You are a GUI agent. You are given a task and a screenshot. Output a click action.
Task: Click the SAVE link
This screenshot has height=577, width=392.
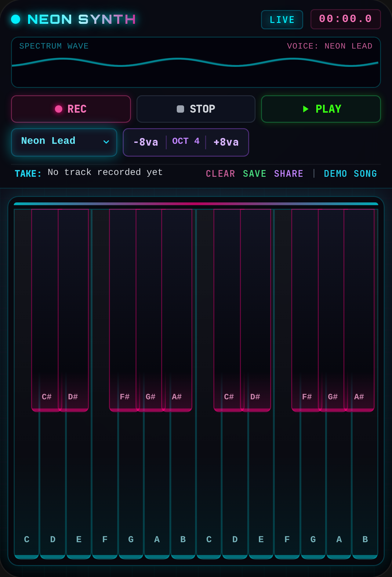[x=254, y=173]
